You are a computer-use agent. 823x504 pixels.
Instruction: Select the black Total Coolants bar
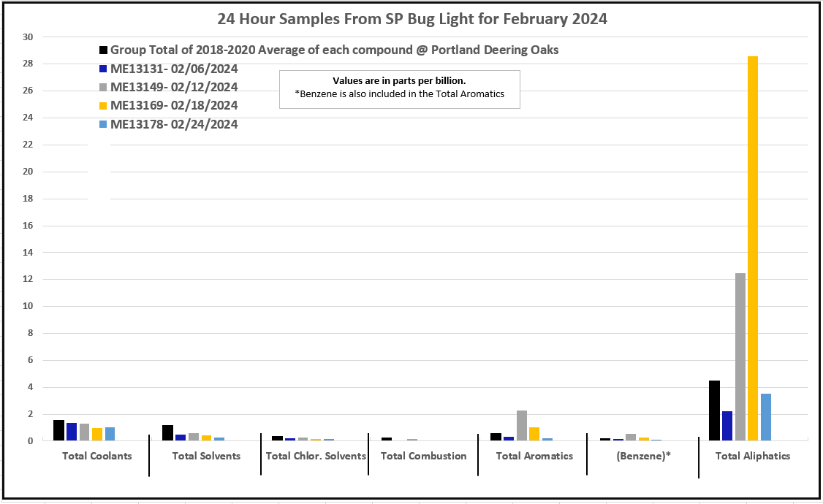coord(58,430)
